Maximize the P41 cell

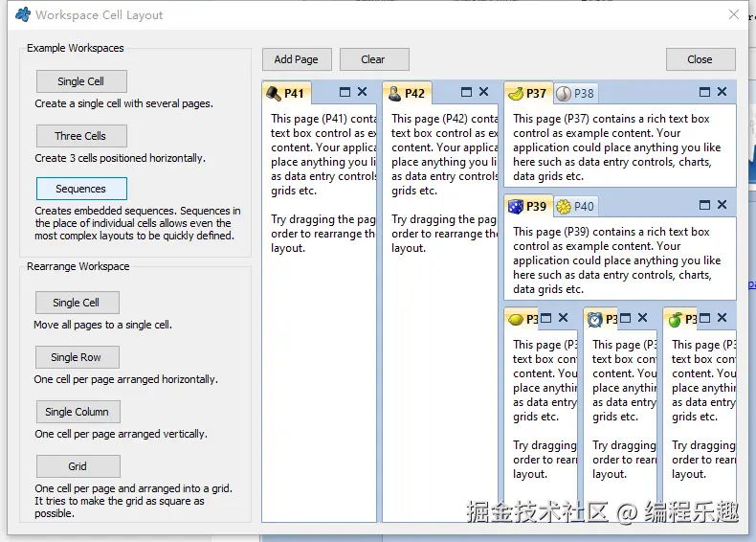[345, 92]
